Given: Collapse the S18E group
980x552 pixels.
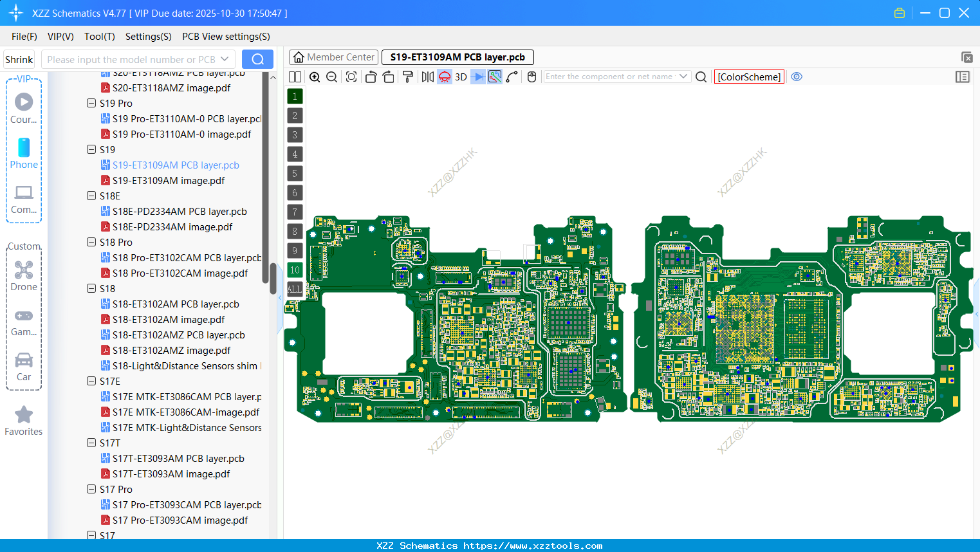Looking at the screenshot, I should click(91, 196).
